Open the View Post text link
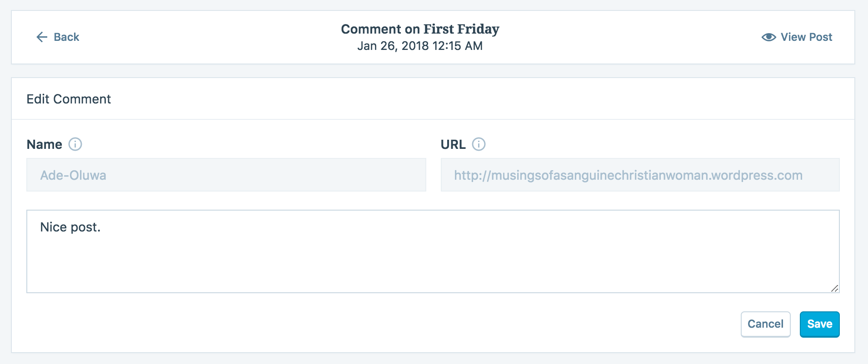868x364 pixels. (x=806, y=37)
